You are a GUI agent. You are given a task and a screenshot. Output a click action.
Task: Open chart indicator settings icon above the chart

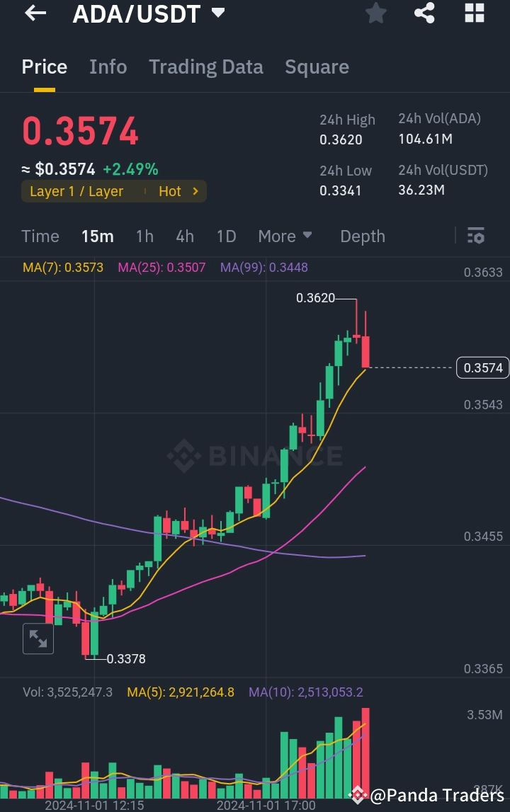(x=475, y=235)
